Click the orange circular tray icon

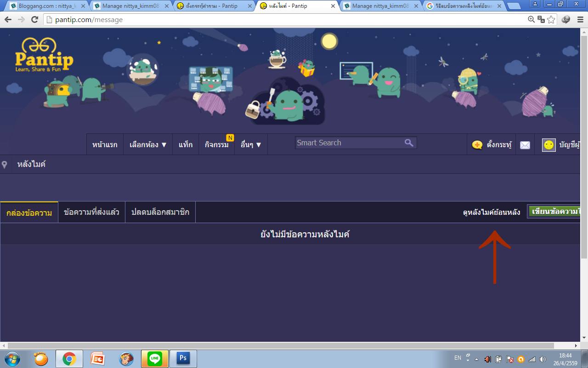tap(521, 359)
